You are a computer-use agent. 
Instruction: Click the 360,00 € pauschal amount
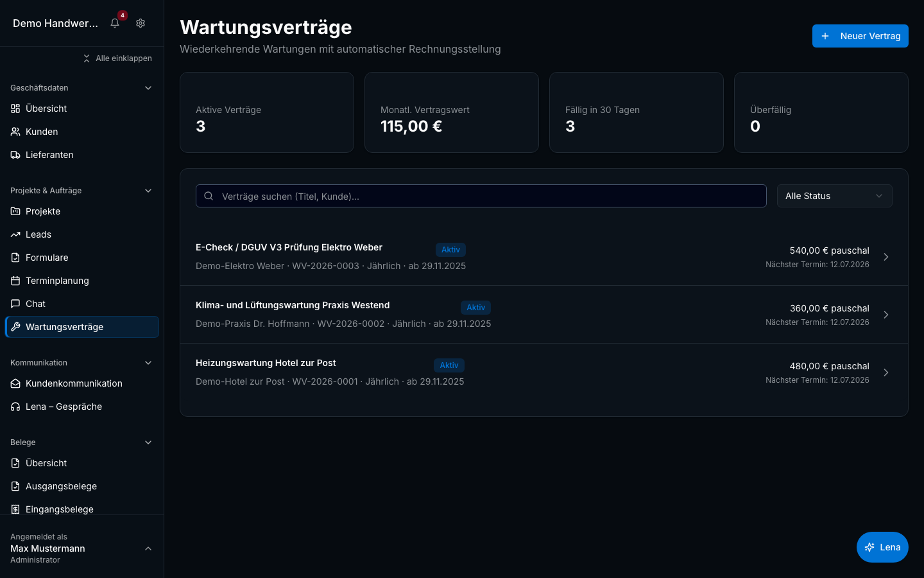pos(829,308)
